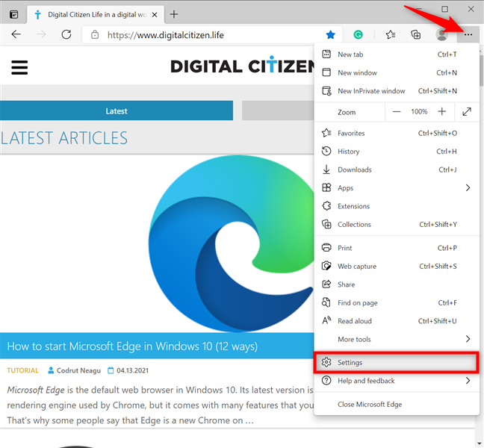
Task: Enter full screen from Zoom row
Action: (467, 112)
